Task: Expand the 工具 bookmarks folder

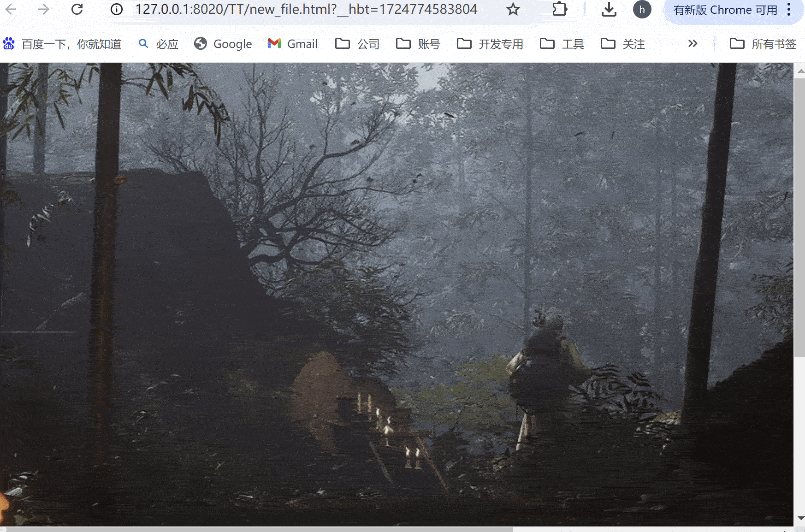Action: (x=562, y=44)
